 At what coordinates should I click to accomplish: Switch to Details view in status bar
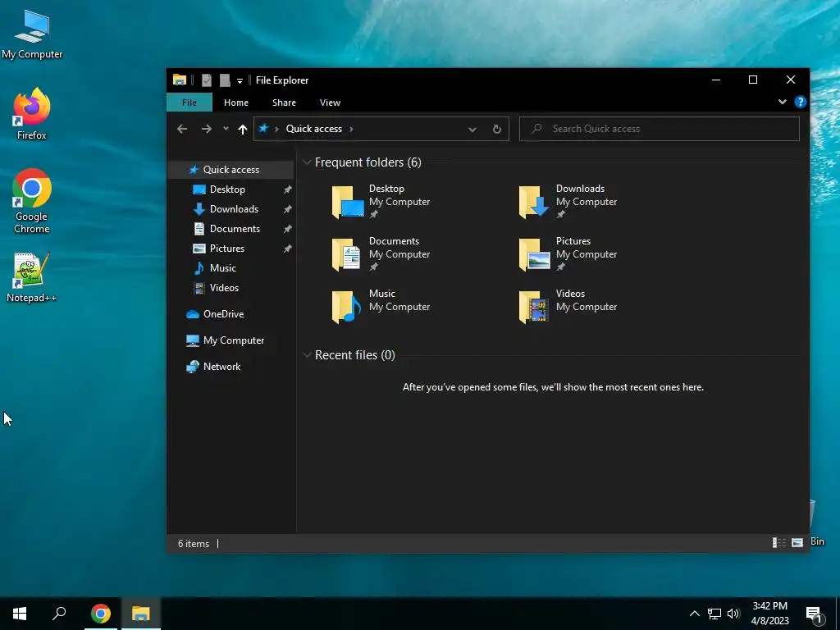point(779,543)
